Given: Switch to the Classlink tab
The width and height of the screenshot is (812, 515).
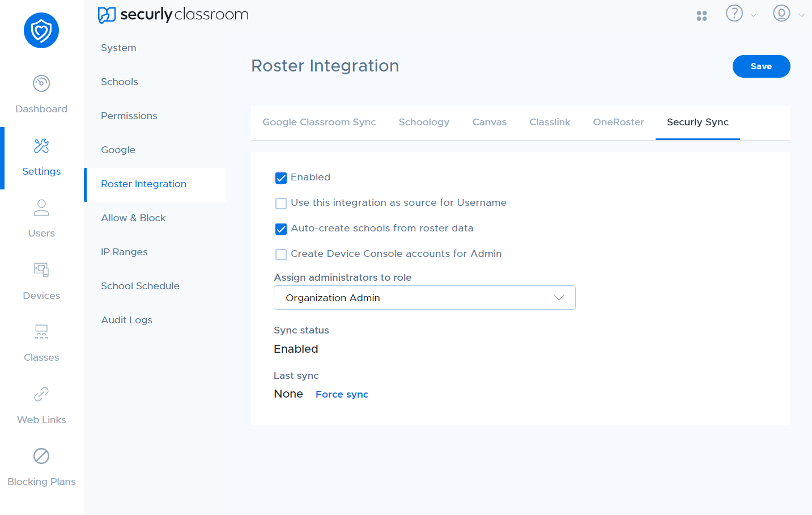Looking at the screenshot, I should (x=550, y=122).
